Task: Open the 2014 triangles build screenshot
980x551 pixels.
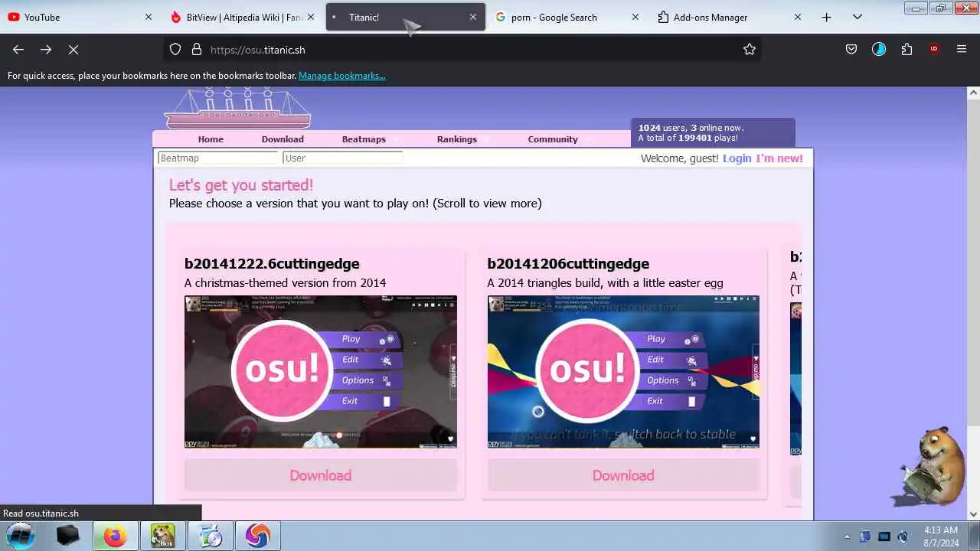Action: coord(623,372)
